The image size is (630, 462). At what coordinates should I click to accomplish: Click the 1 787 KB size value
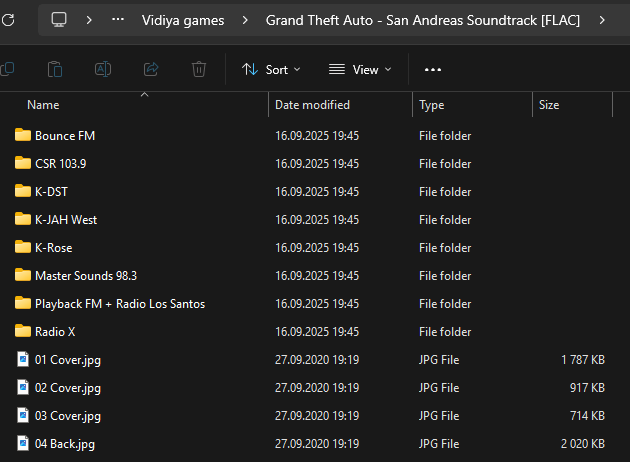(583, 360)
